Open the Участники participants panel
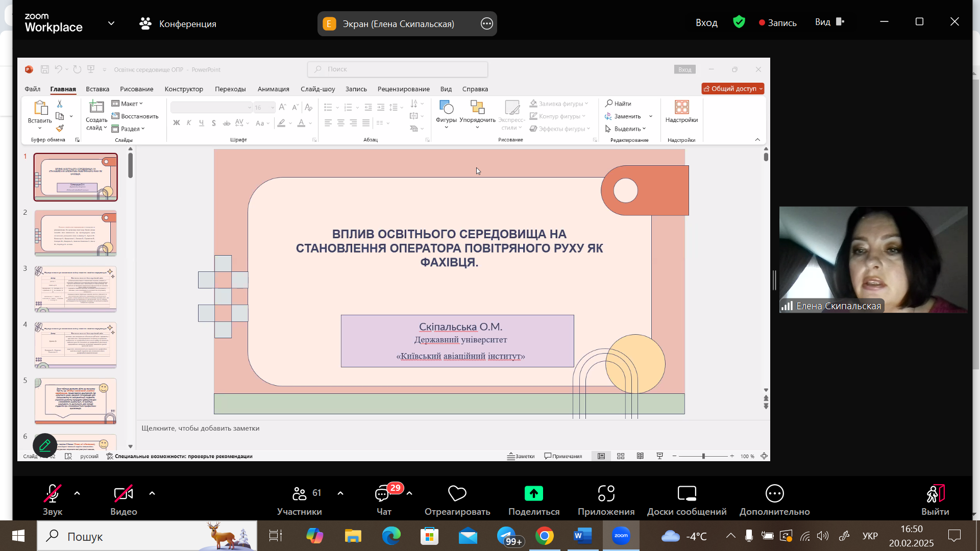The image size is (980, 551). [300, 493]
